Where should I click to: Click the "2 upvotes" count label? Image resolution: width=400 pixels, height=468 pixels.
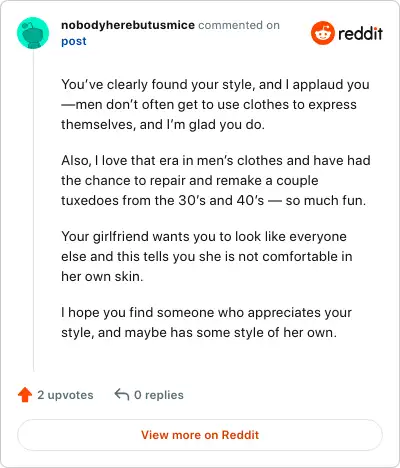click(x=65, y=395)
